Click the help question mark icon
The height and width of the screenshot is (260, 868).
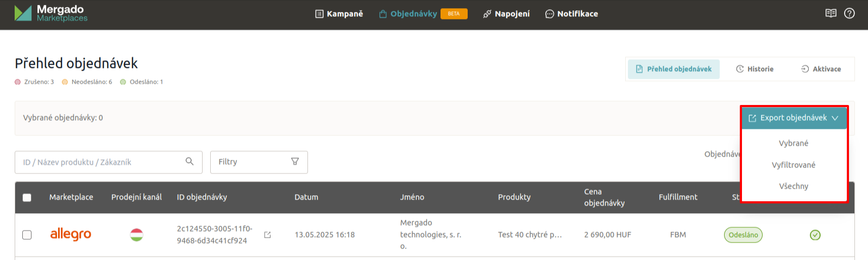[850, 14]
